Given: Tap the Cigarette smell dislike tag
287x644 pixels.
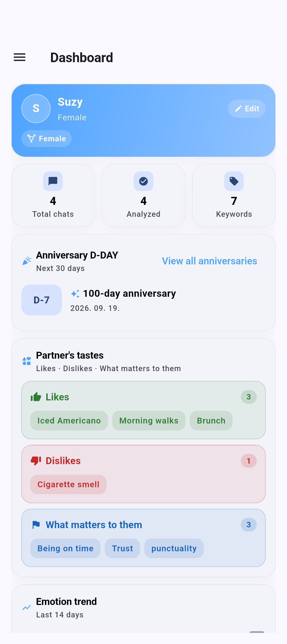Looking at the screenshot, I should pyautogui.click(x=68, y=484).
